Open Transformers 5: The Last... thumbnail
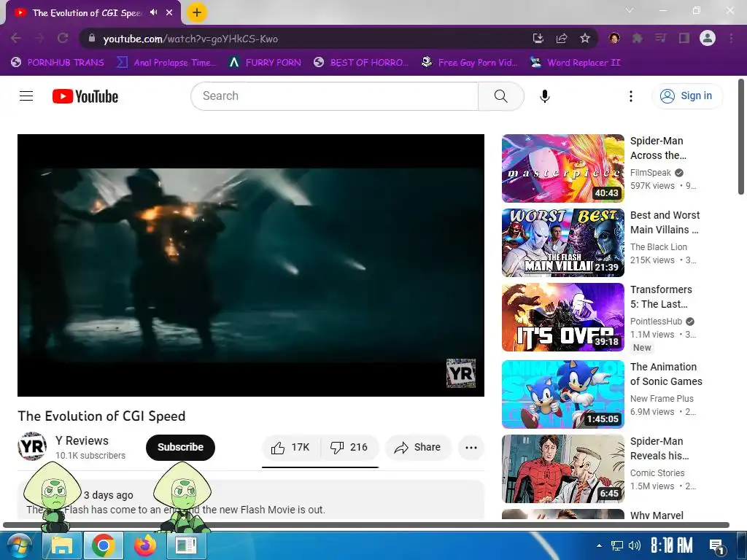This screenshot has height=560, width=747. [x=562, y=317]
